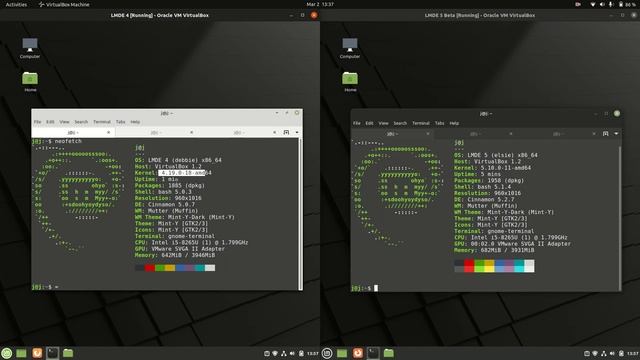Click highlighted kernel version in LMDE 4 terminal
This screenshot has width=640, height=360.
182,173
